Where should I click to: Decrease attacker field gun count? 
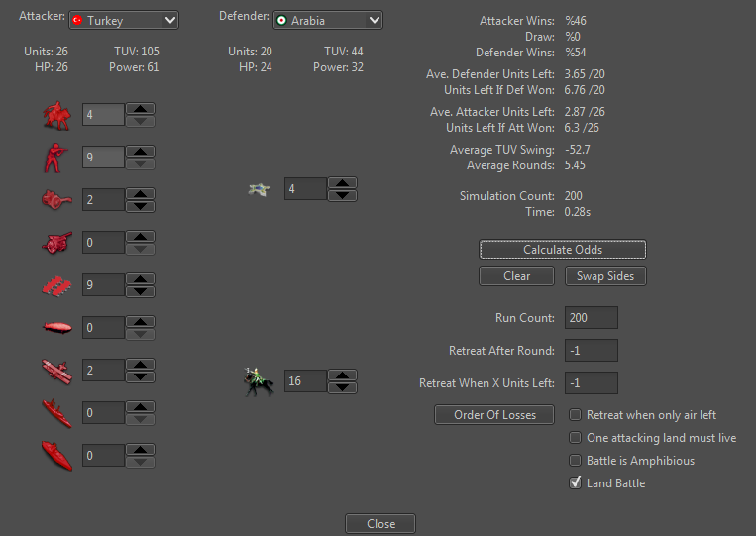click(x=141, y=206)
